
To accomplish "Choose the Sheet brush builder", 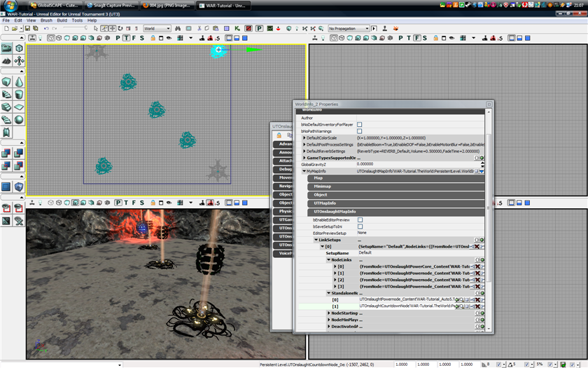I will pos(19,107).
